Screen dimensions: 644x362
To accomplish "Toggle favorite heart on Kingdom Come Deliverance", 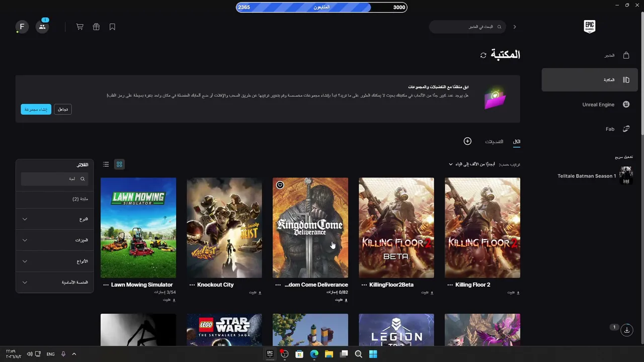I will (280, 185).
